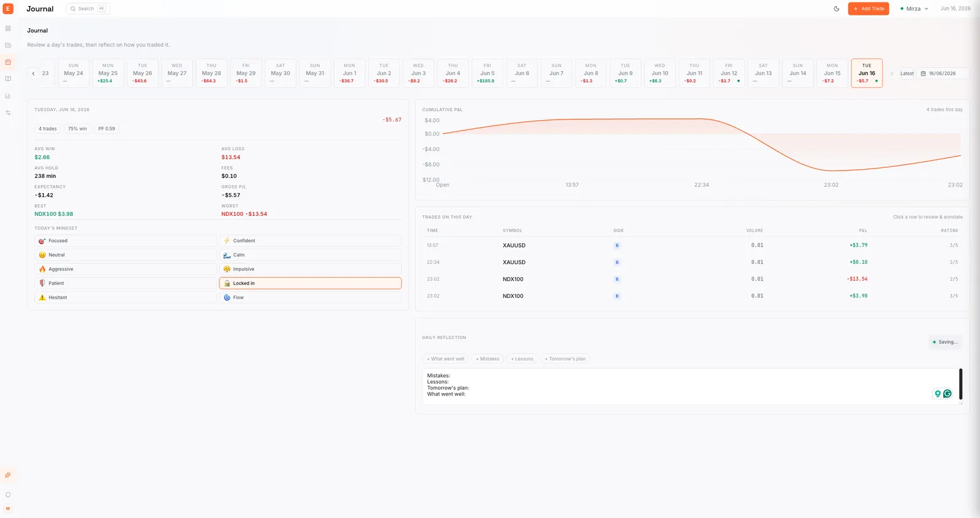Image resolution: width=980 pixels, height=518 pixels.
Task: Open the trades folder icon in sidebar
Action: [x=8, y=45]
